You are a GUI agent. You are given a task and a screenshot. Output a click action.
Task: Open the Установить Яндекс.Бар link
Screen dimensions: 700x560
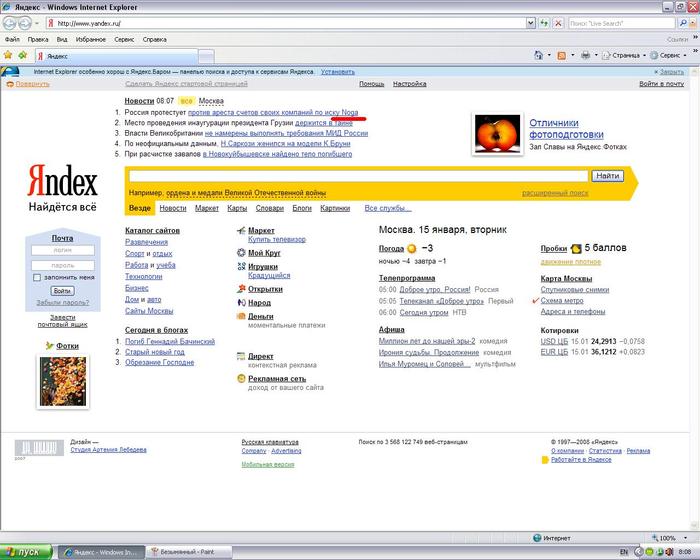coord(338,71)
